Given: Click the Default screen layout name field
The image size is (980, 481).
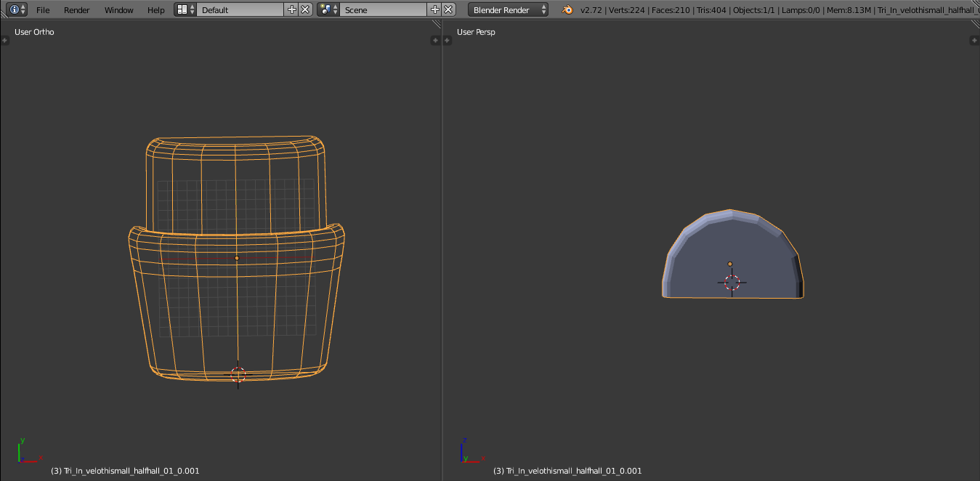Looking at the screenshot, I should pos(240,10).
